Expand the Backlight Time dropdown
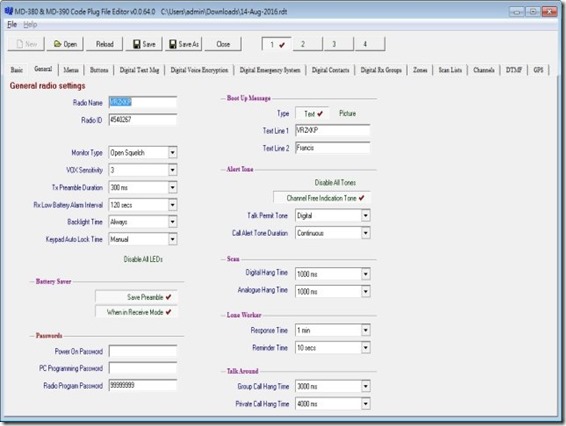This screenshot has height=426, width=566. click(x=173, y=222)
